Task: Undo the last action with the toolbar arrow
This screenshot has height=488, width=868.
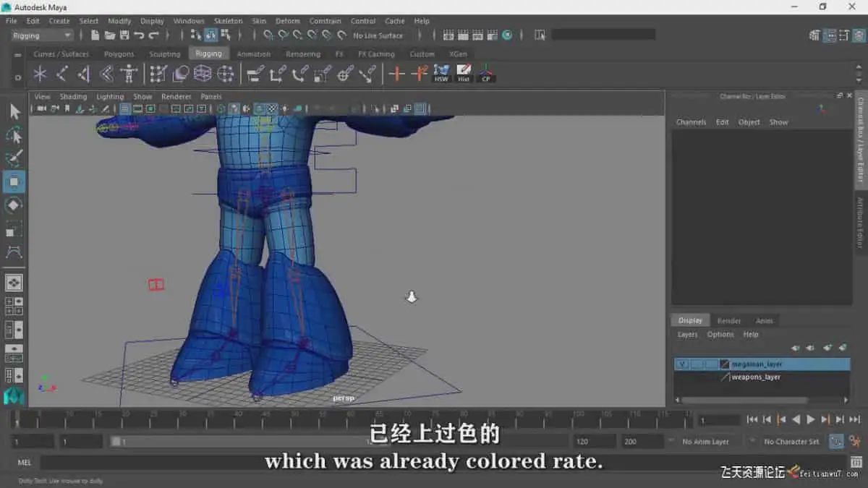Action: pos(138,35)
